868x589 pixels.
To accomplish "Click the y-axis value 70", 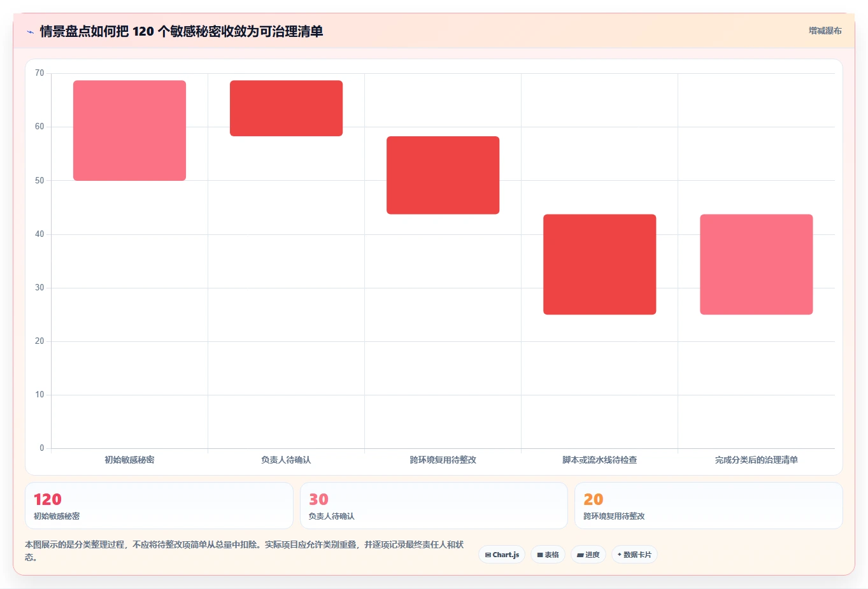I will [x=39, y=73].
